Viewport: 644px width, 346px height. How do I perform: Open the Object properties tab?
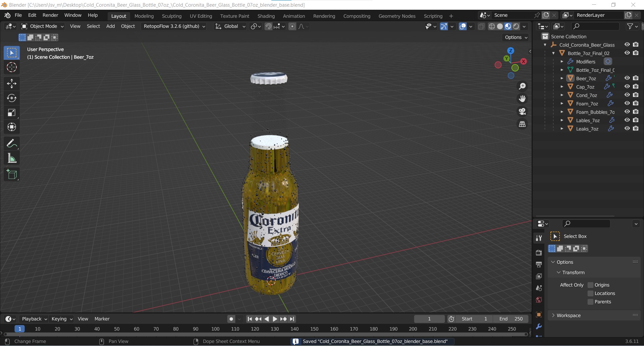pos(539,315)
